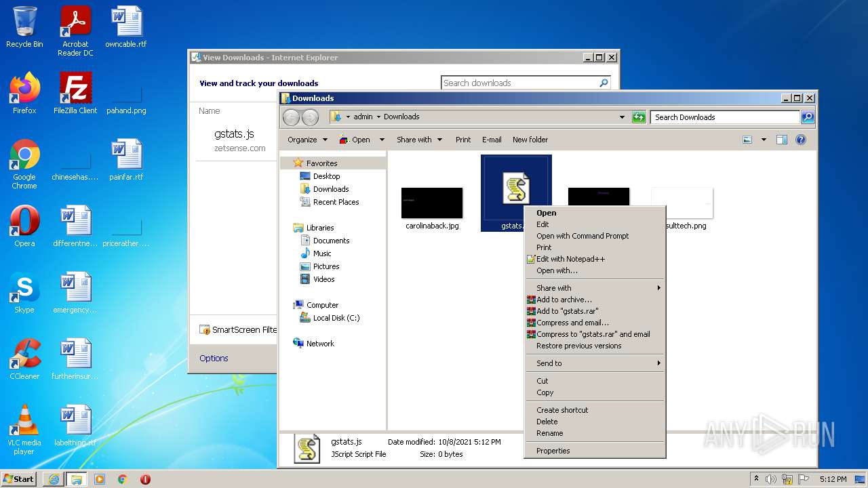Select Add to archive... option
This screenshot has height=488, width=868.
click(x=595, y=300)
